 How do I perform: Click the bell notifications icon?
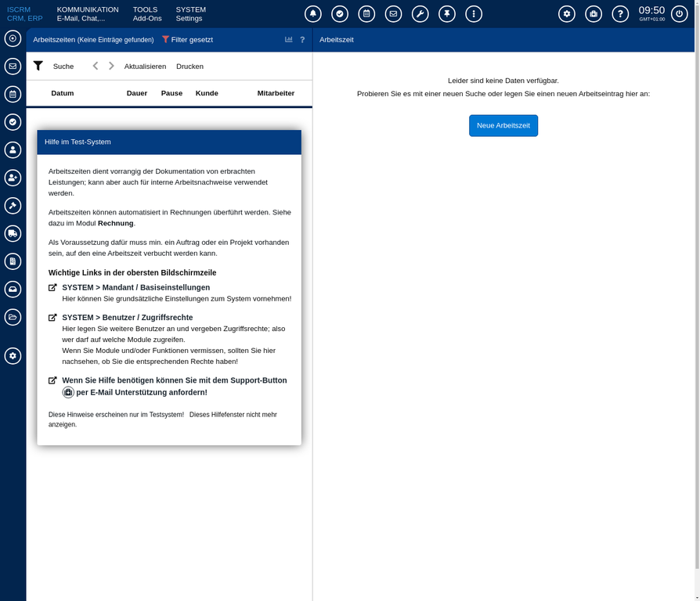(312, 14)
